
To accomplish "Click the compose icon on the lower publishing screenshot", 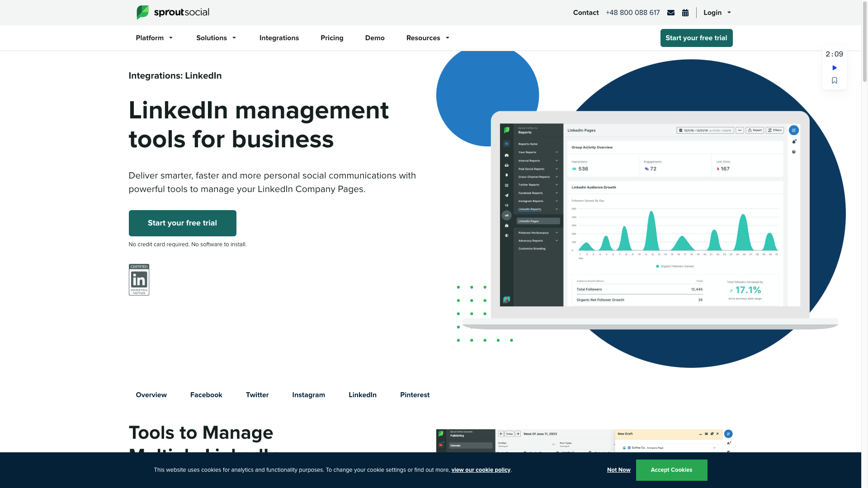I will [728, 434].
